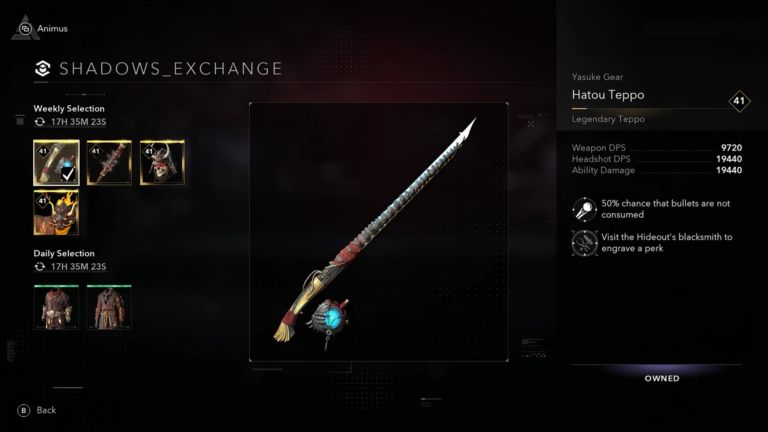Image resolution: width=768 pixels, height=432 pixels.
Task: Click the OWNED button
Action: (662, 378)
